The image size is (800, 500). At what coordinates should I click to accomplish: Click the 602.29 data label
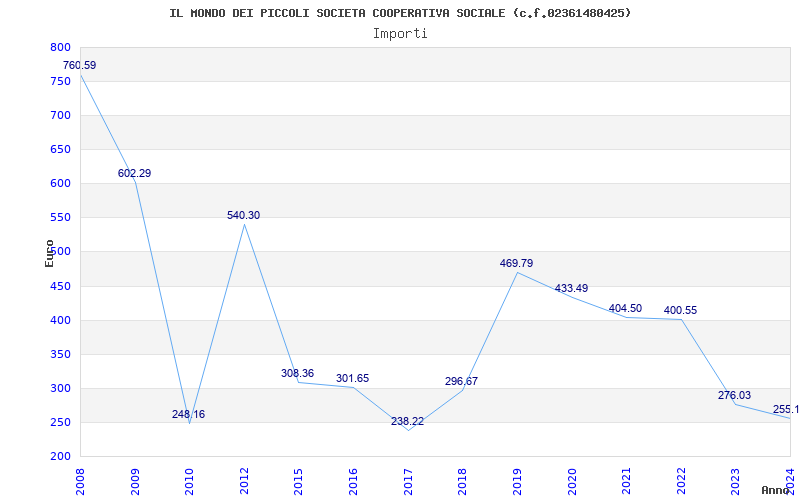pyautogui.click(x=134, y=173)
